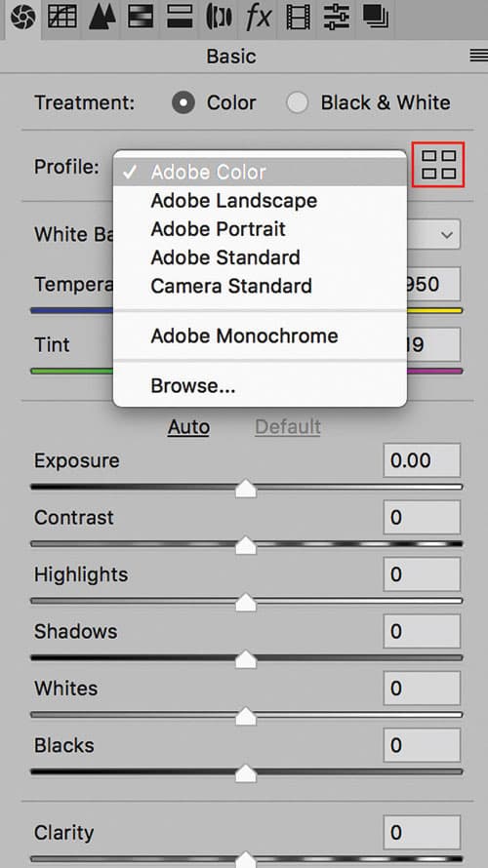The width and height of the screenshot is (488, 868).
Task: Open the Detail panel triangles icon
Action: [102, 18]
